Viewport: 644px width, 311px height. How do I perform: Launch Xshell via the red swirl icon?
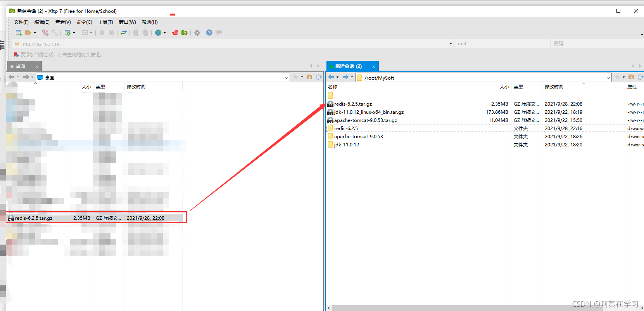coord(175,33)
